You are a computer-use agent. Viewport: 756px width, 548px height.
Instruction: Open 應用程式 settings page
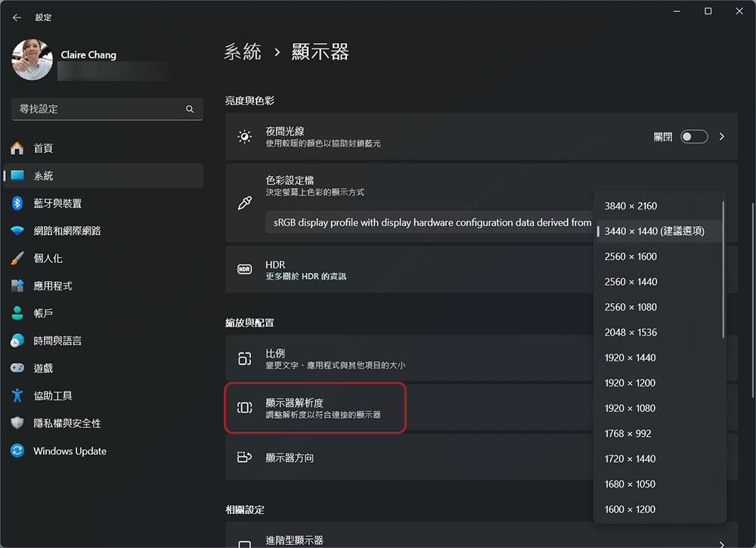104,286
